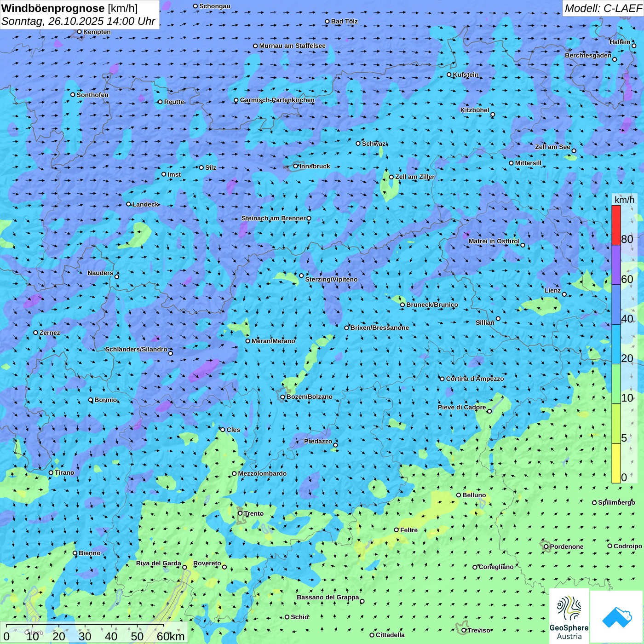Click the "60km" scale bar label
The image size is (644, 644).
pos(171,636)
